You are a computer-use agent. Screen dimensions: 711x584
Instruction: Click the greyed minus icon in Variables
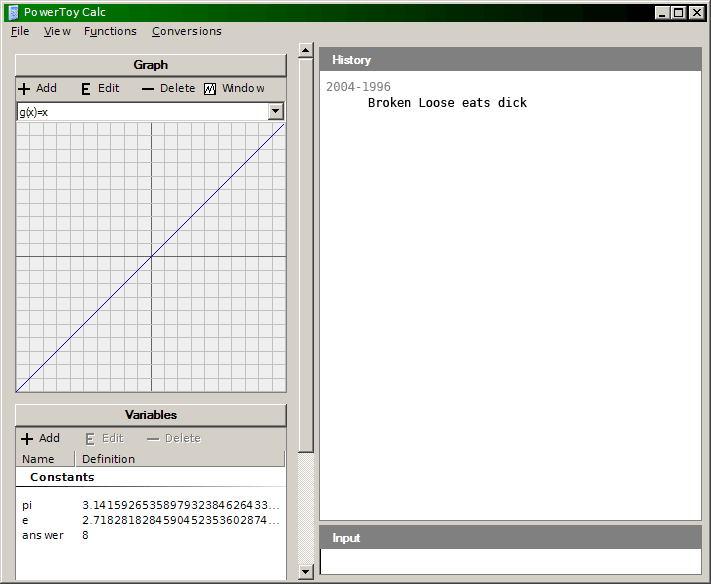coord(153,439)
